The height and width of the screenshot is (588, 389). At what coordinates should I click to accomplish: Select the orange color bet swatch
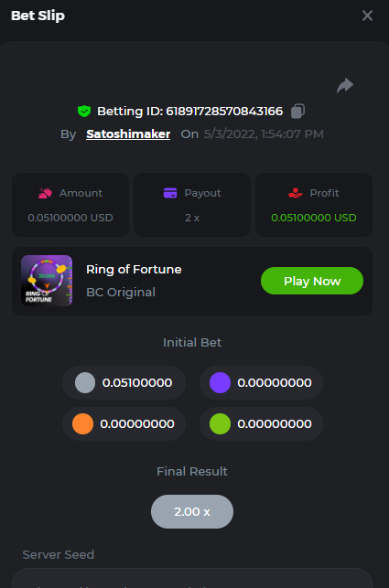[x=82, y=424]
